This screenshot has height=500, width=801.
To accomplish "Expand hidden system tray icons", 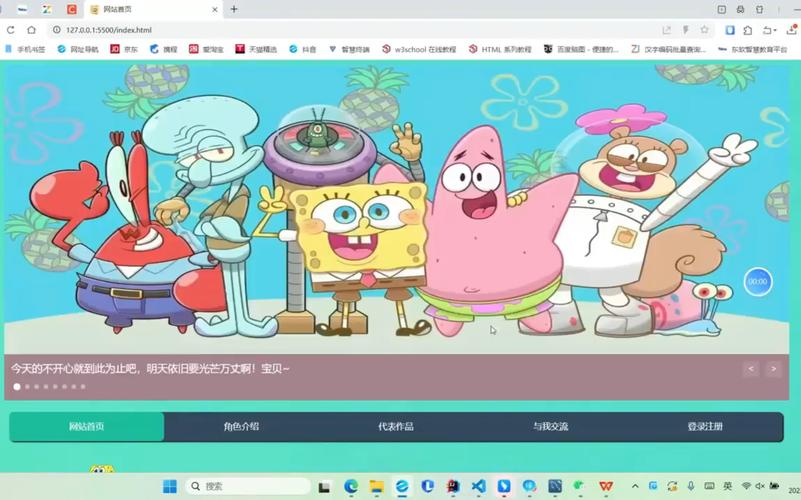I will click(x=635, y=486).
